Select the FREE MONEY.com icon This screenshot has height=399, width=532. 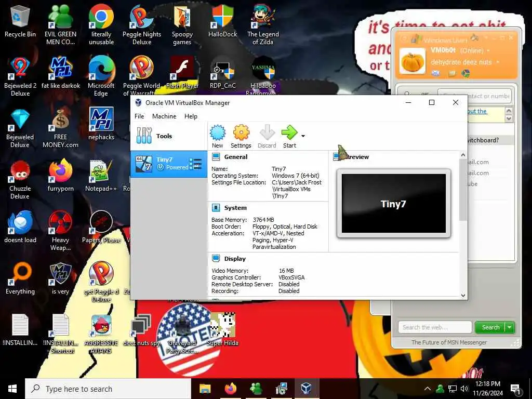coord(60,128)
